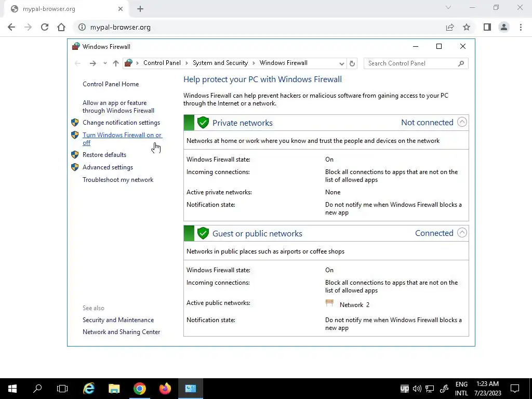The width and height of the screenshot is (532, 399).
Task: Launch Internet Explorer from taskbar
Action: click(x=89, y=389)
